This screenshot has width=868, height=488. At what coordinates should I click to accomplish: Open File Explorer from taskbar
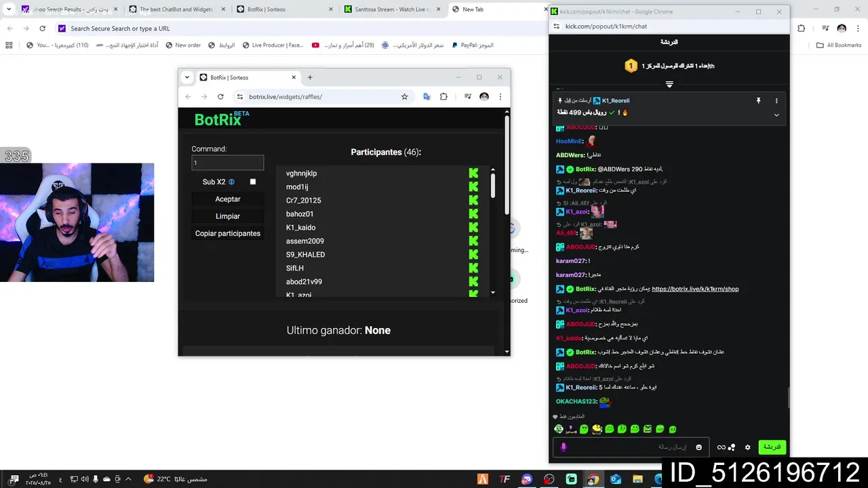point(637,479)
